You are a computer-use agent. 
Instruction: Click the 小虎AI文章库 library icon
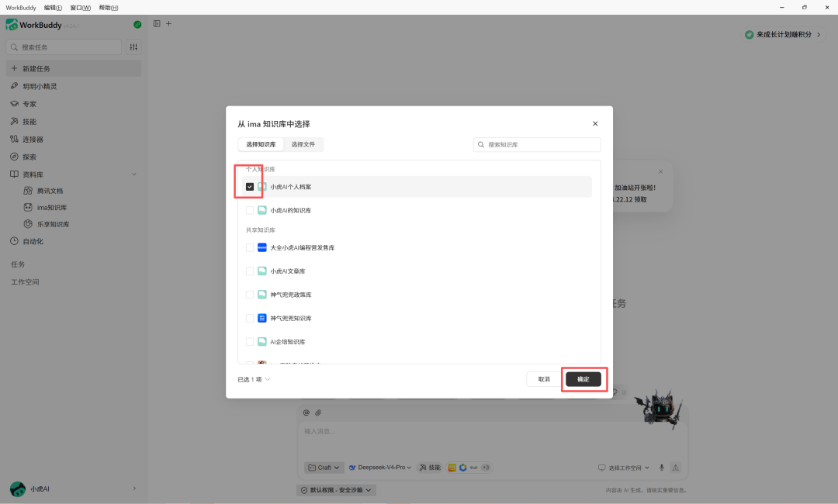262,271
